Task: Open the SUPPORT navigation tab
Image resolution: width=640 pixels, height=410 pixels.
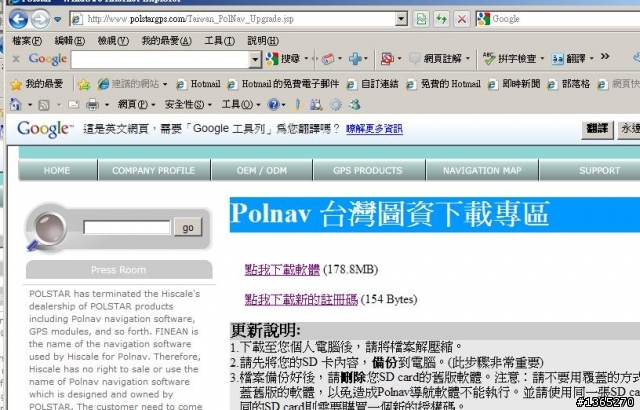Action: (590, 170)
